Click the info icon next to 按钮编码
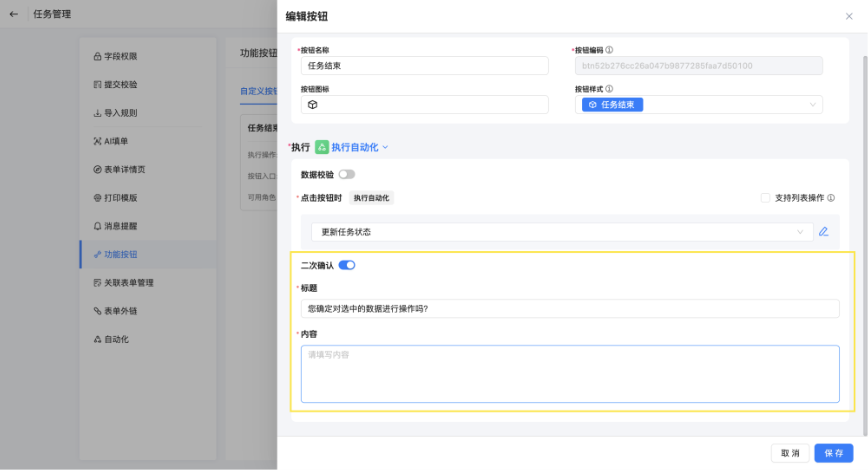 click(609, 50)
